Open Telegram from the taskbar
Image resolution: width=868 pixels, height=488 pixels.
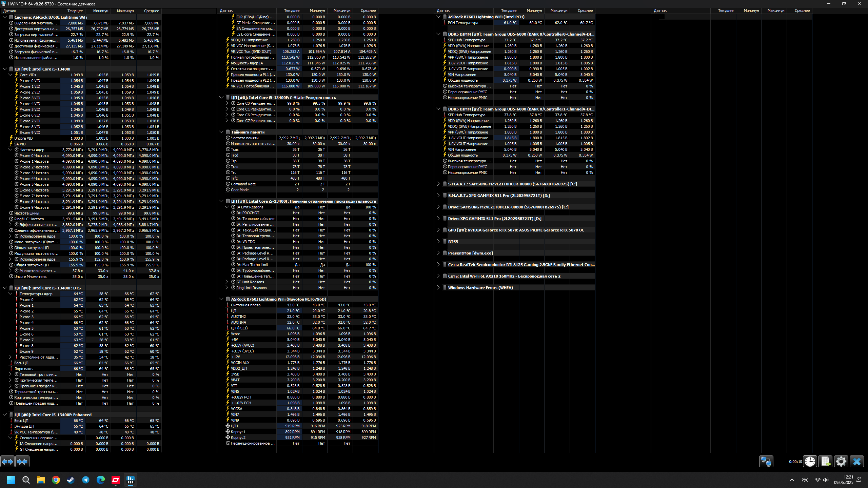pyautogui.click(x=85, y=480)
